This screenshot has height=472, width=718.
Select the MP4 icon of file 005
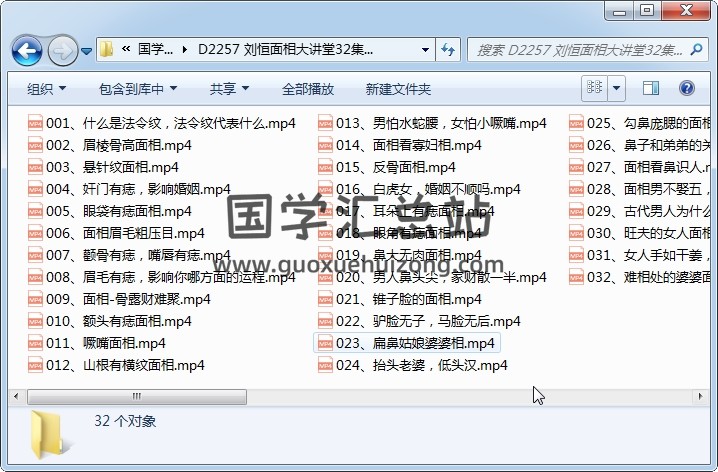pos(35,211)
